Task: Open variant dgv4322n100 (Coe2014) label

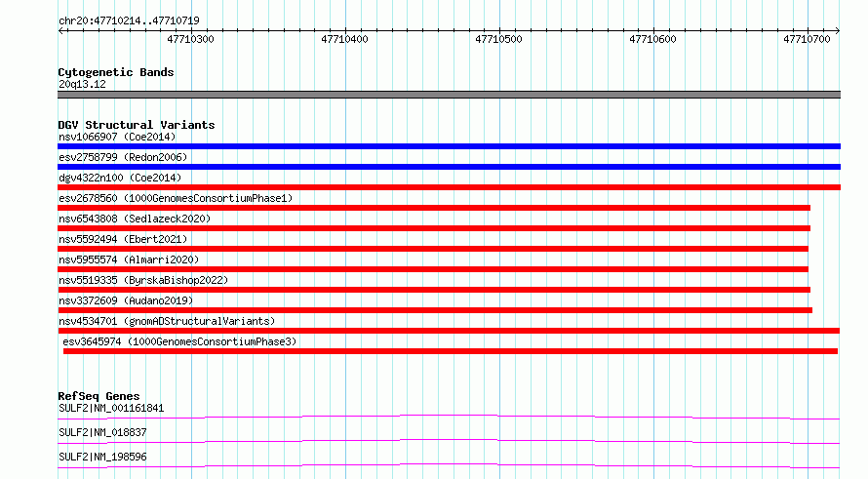Action: pyautogui.click(x=120, y=178)
